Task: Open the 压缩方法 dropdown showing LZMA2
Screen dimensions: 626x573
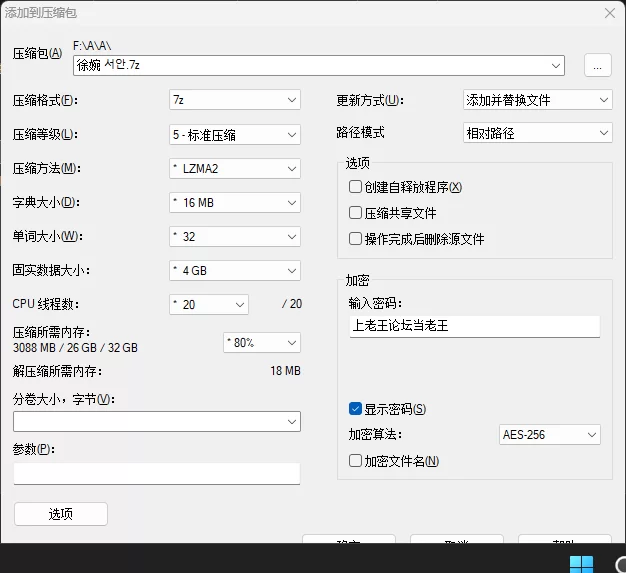Action: [x=235, y=169]
